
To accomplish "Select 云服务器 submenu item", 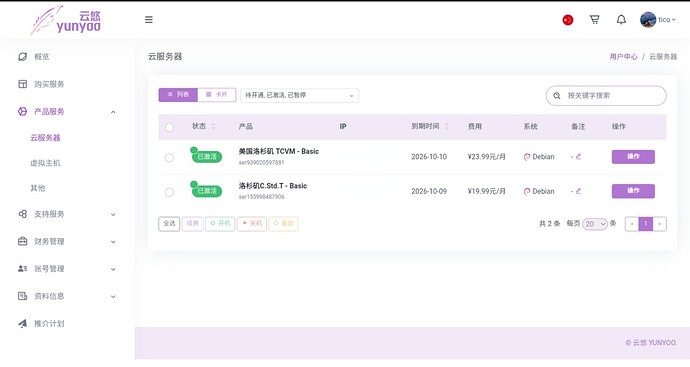I will click(x=45, y=138).
